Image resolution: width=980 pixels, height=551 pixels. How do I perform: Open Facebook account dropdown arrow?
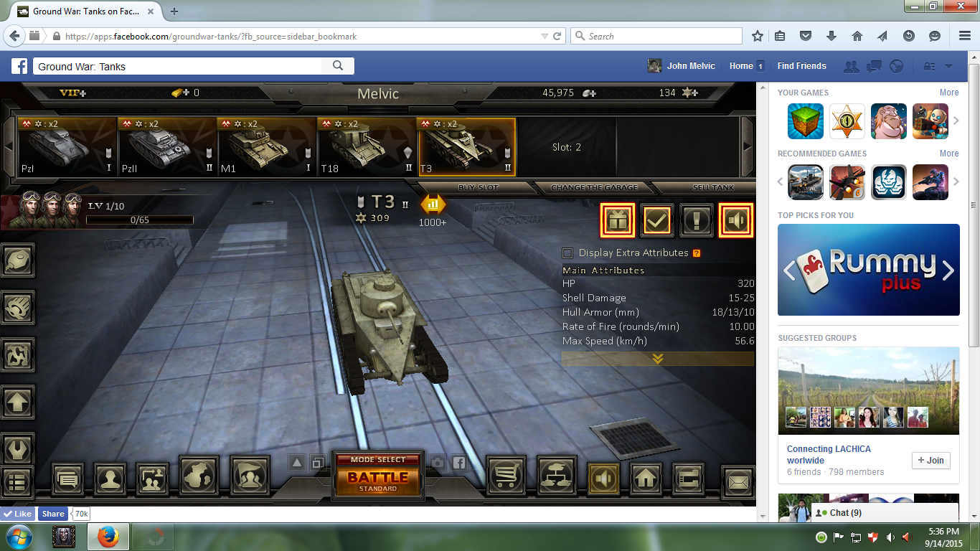[x=948, y=66]
